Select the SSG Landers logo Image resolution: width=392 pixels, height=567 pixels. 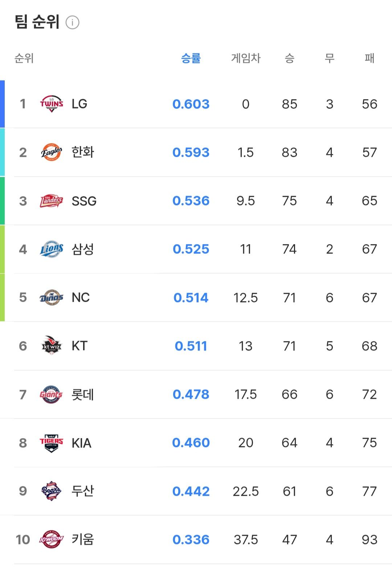[51, 201]
